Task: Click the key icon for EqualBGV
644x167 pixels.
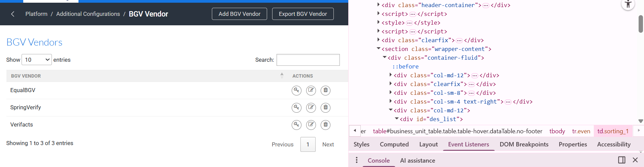Action: 296,90
